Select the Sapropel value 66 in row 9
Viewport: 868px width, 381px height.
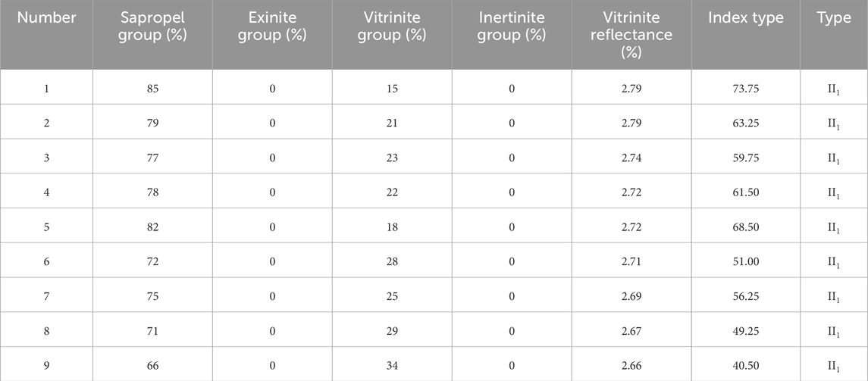152,365
